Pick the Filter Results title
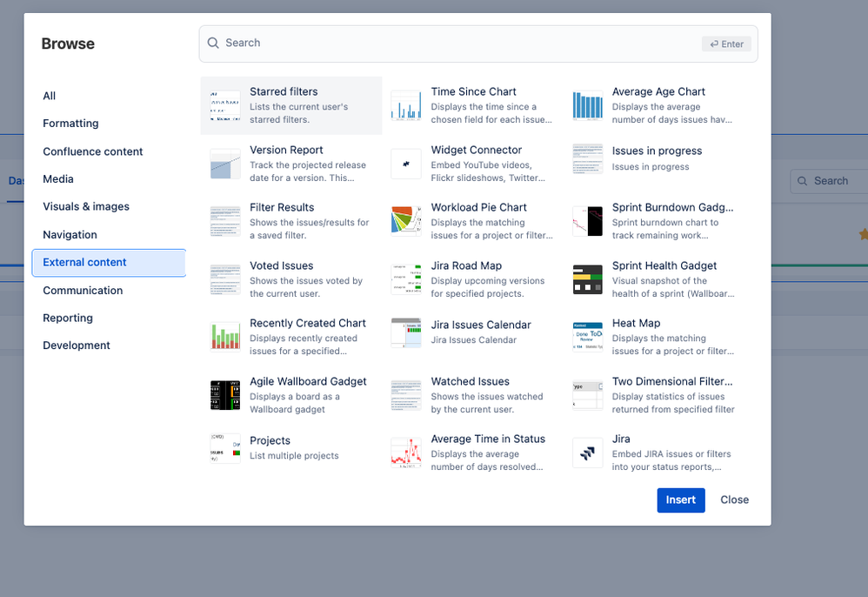 (x=282, y=208)
